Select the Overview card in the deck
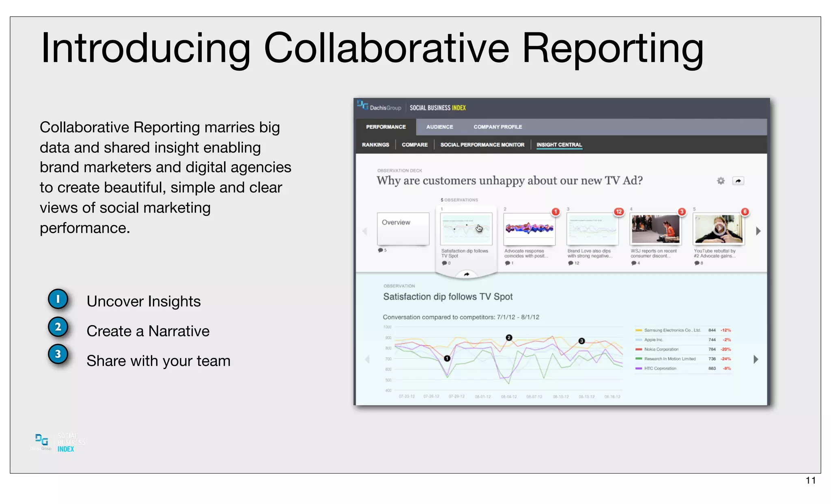Viewport: 831px width, 504px height. (x=403, y=229)
